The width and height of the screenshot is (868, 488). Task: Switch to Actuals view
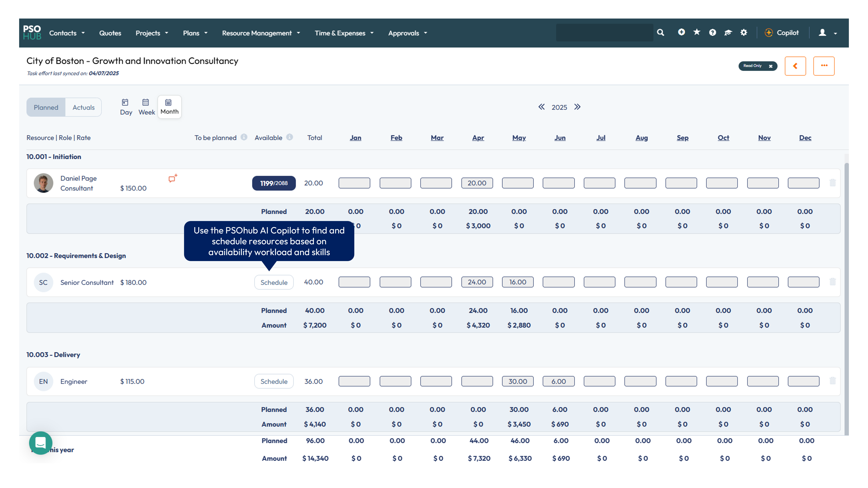click(83, 107)
